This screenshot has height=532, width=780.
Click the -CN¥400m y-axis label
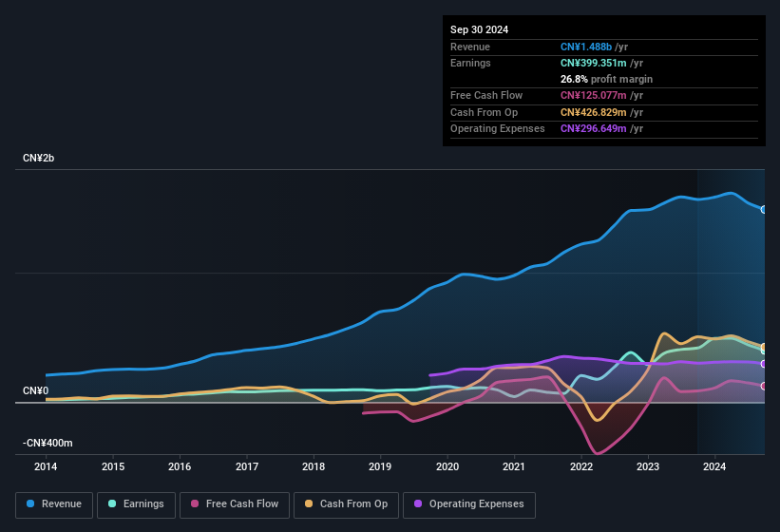[x=48, y=443]
